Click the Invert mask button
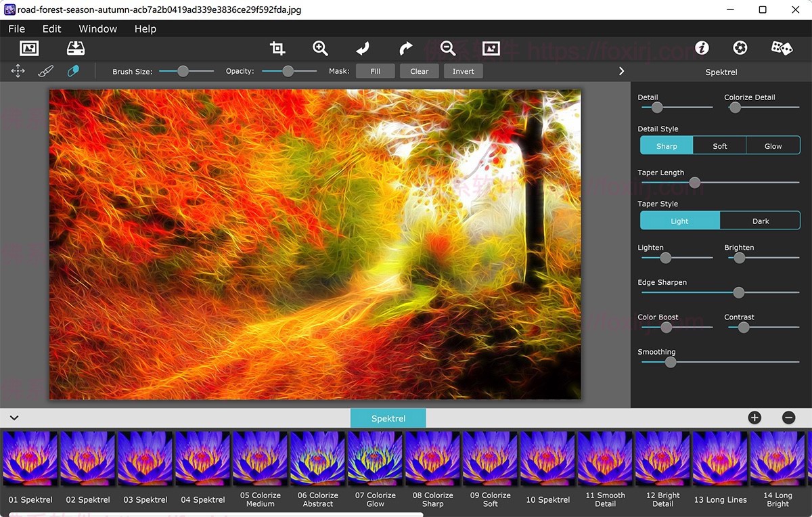The height and width of the screenshot is (517, 812). coord(463,70)
